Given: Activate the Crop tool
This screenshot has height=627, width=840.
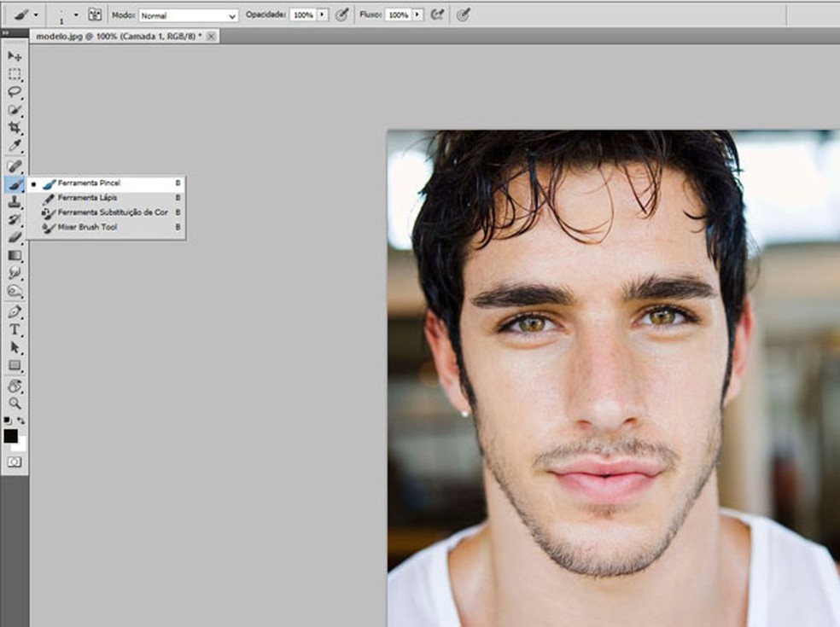Looking at the screenshot, I should point(15,128).
